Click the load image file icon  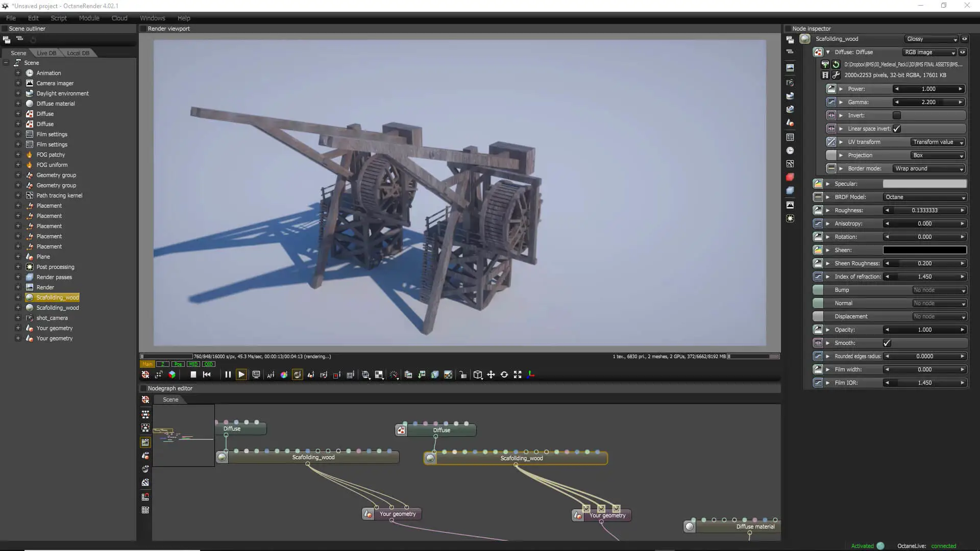click(825, 64)
